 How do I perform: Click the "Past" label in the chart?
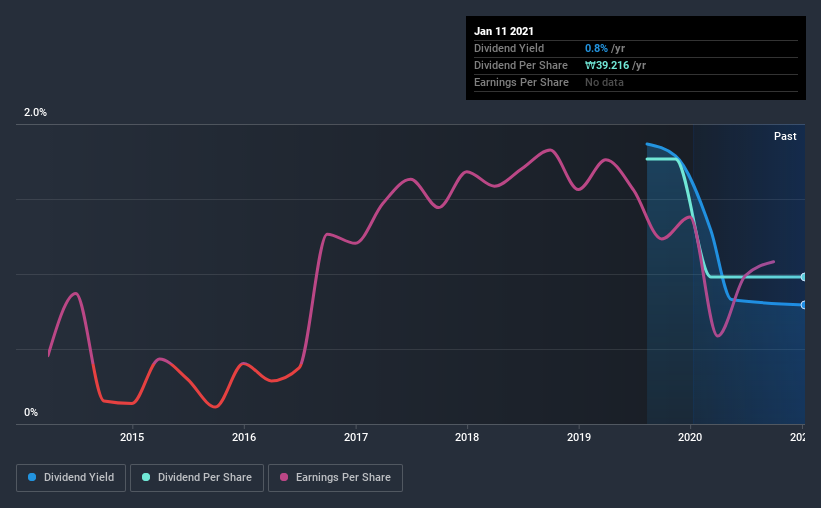(785, 136)
